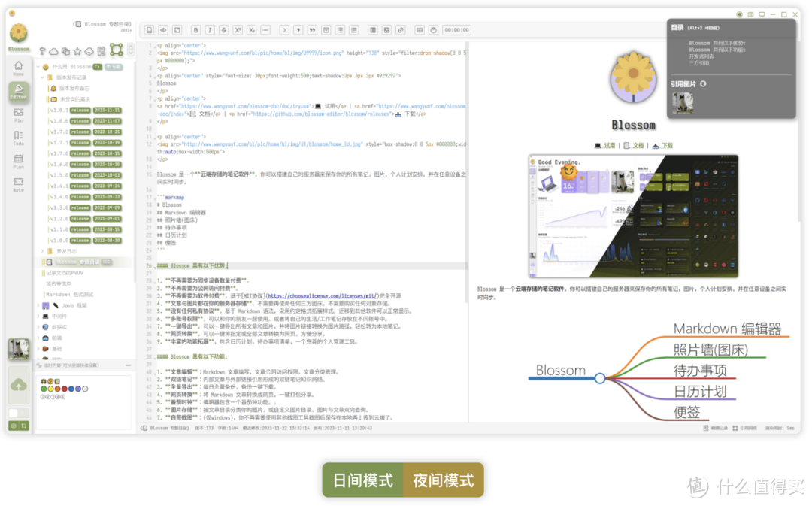Open the v1.8.1 release document

[x=59, y=110]
